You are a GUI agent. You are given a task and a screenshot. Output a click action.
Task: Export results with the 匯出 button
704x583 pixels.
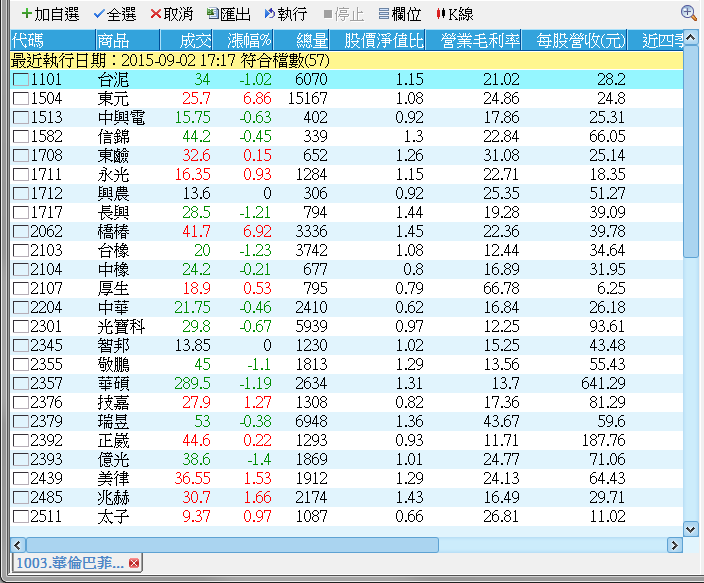[x=229, y=14]
